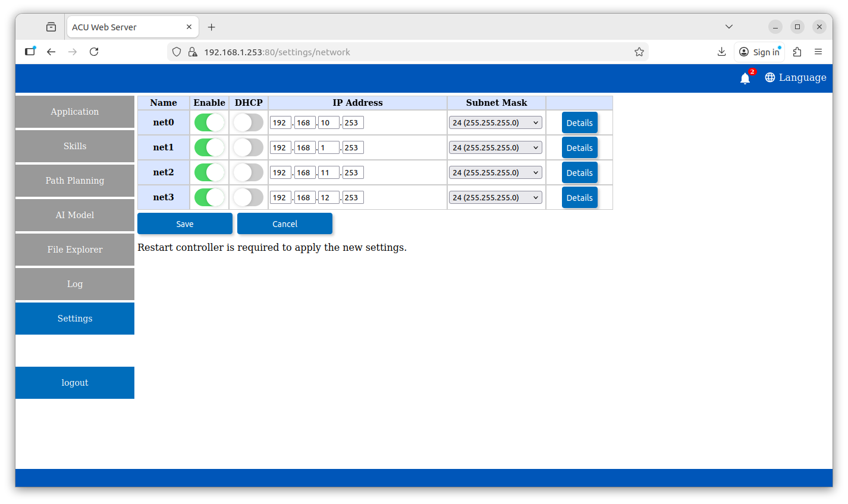Turn on DHCP for net1
The width and height of the screenshot is (848, 504).
point(248,147)
